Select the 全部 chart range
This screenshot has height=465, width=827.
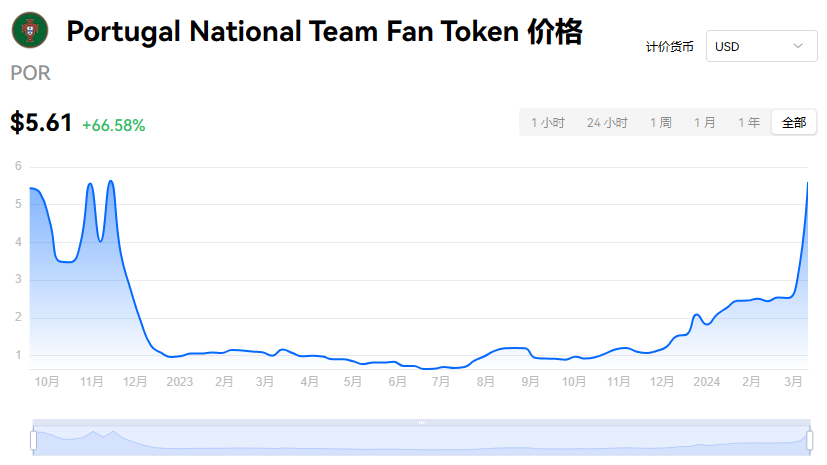(794, 123)
